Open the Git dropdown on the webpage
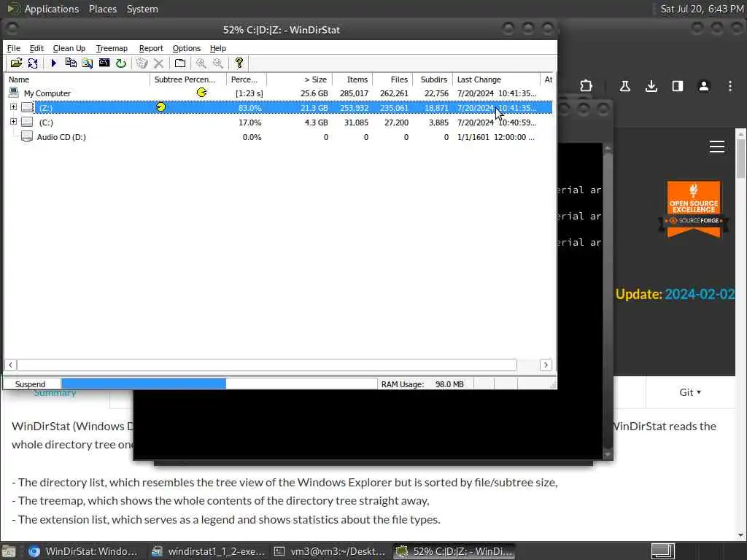This screenshot has width=747, height=560. pyautogui.click(x=690, y=392)
